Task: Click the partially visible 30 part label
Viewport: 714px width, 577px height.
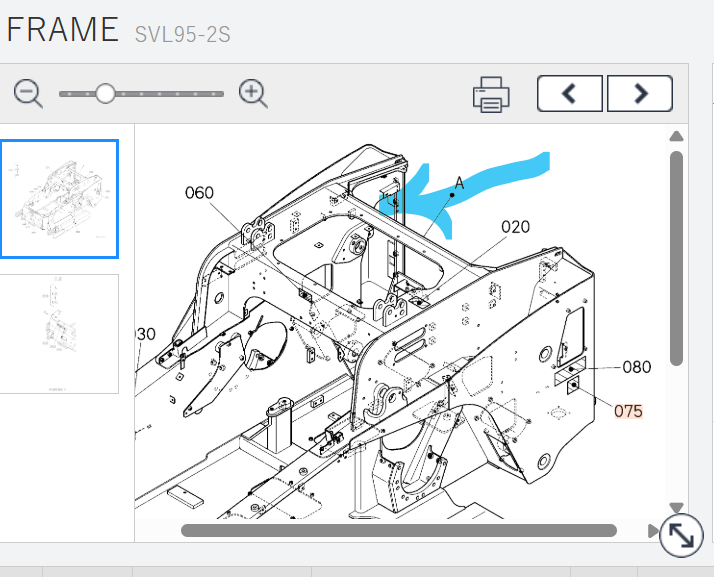Action: [x=146, y=334]
